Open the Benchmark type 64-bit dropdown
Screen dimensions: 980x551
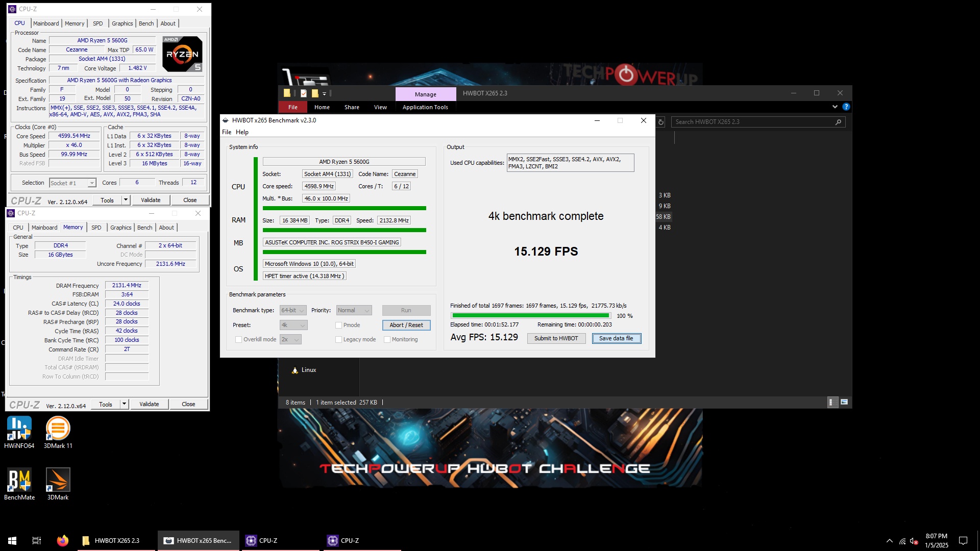pyautogui.click(x=293, y=310)
